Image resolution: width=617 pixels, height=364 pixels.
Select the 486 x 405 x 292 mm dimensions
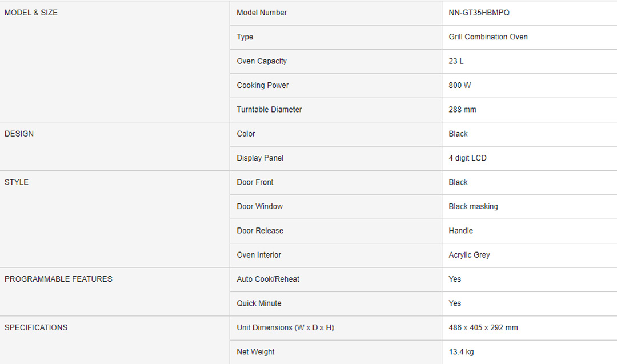(x=483, y=328)
